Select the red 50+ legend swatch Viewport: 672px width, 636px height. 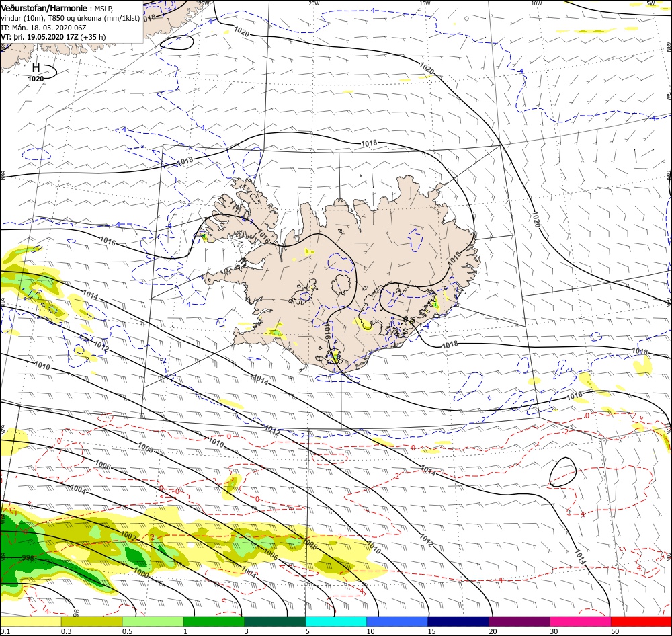pos(641,621)
